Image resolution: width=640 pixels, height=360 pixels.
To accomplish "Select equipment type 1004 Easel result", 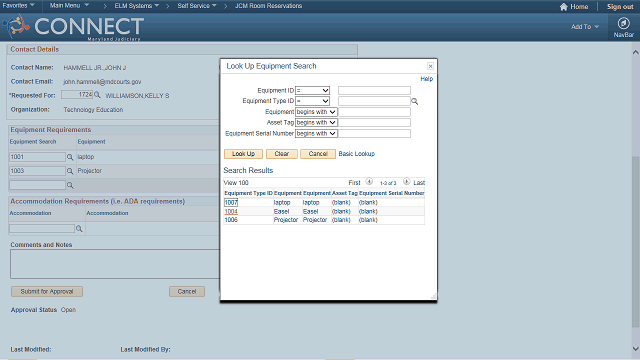I will 231,211.
